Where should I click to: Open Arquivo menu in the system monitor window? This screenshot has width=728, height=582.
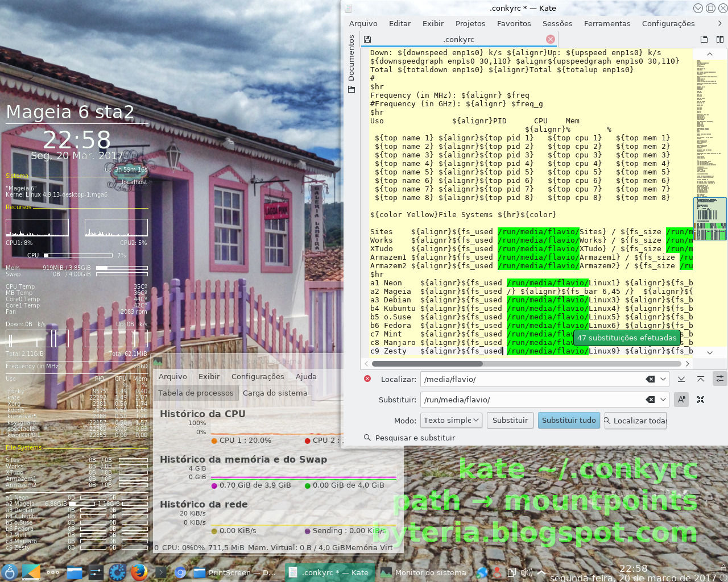[x=173, y=376]
